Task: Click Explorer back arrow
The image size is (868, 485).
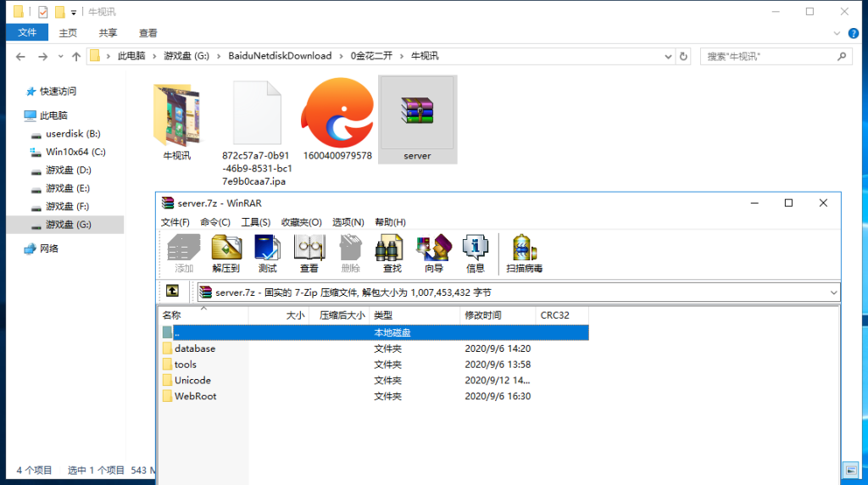Action: coord(20,57)
